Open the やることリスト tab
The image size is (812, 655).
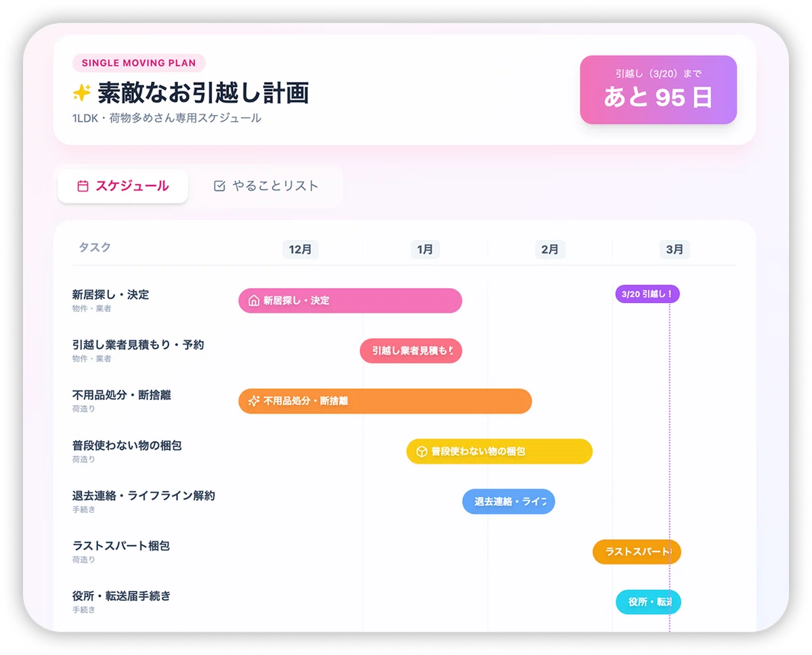click(x=266, y=186)
